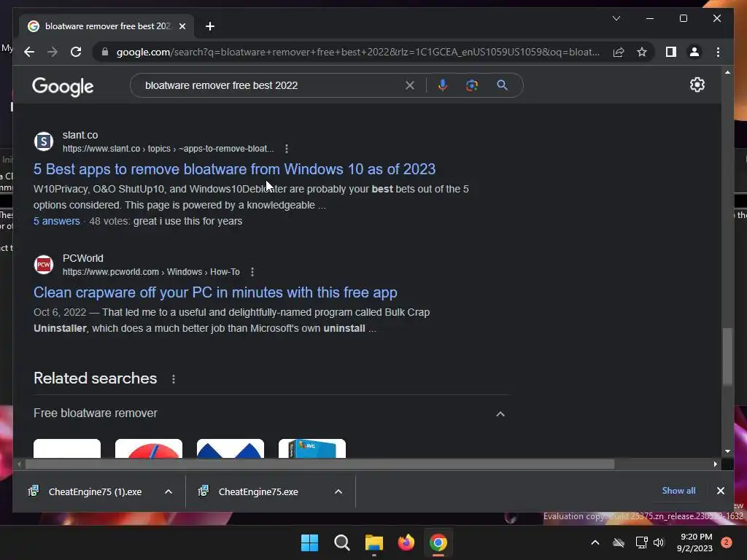Open the Chrome three-dot menu
The width and height of the screenshot is (747, 560).
click(718, 52)
